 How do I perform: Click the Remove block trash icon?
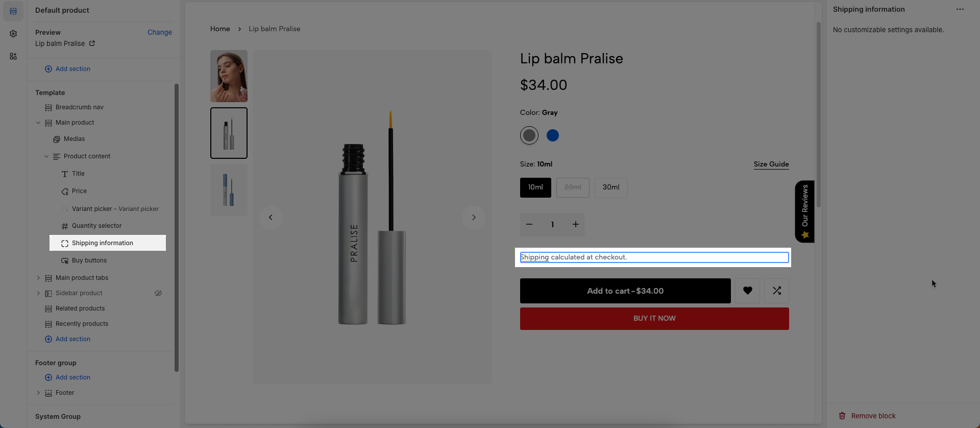tap(842, 416)
